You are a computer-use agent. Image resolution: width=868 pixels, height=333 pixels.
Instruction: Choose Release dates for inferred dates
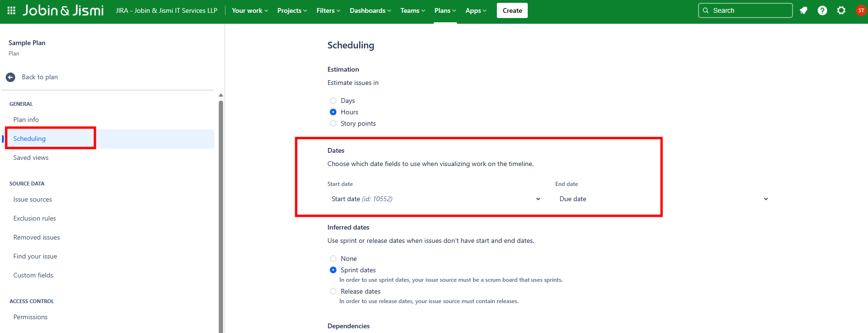coord(333,291)
